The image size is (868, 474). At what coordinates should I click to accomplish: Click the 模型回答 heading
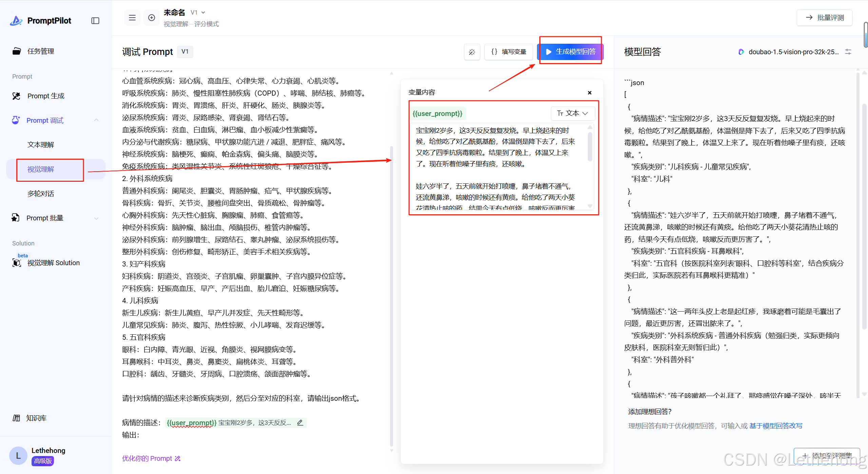(642, 52)
